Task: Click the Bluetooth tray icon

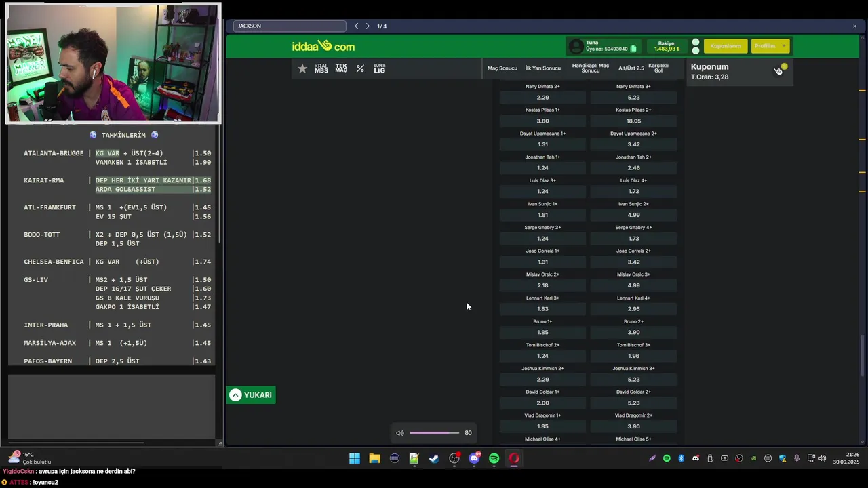Action: point(682,459)
